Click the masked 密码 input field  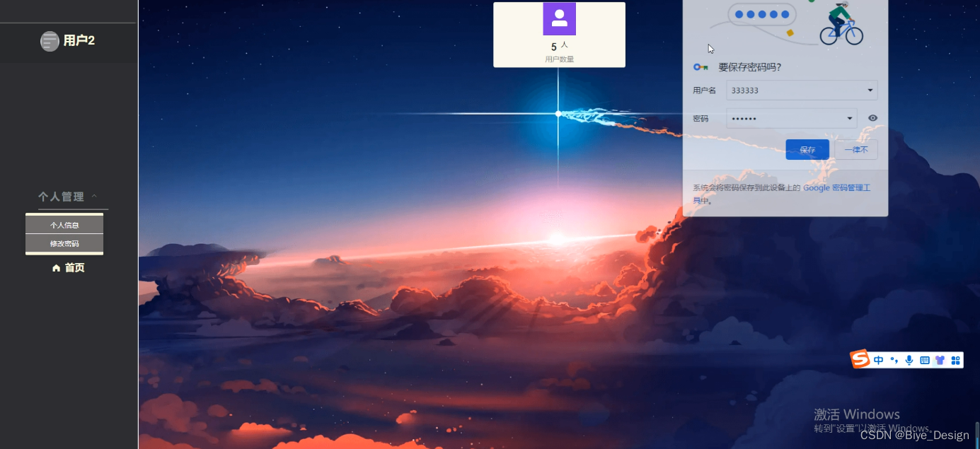(x=791, y=118)
